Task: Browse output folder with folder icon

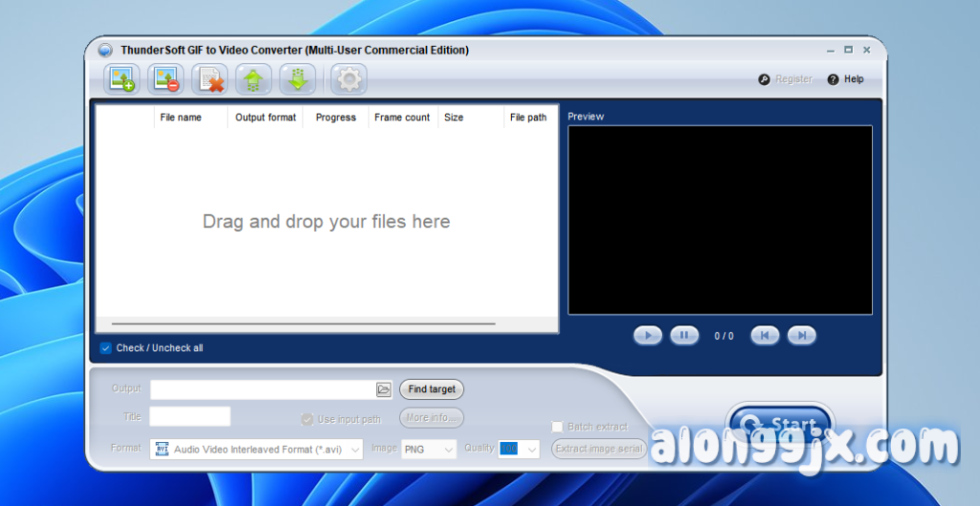Action: (x=384, y=389)
